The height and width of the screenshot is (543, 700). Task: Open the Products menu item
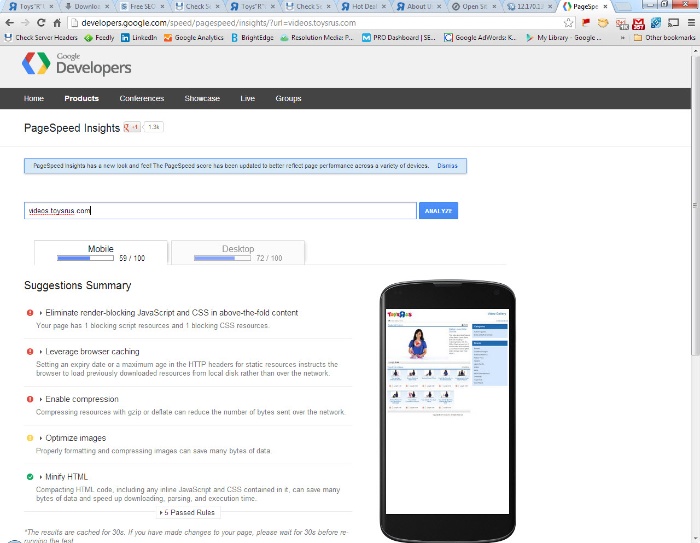click(82, 99)
